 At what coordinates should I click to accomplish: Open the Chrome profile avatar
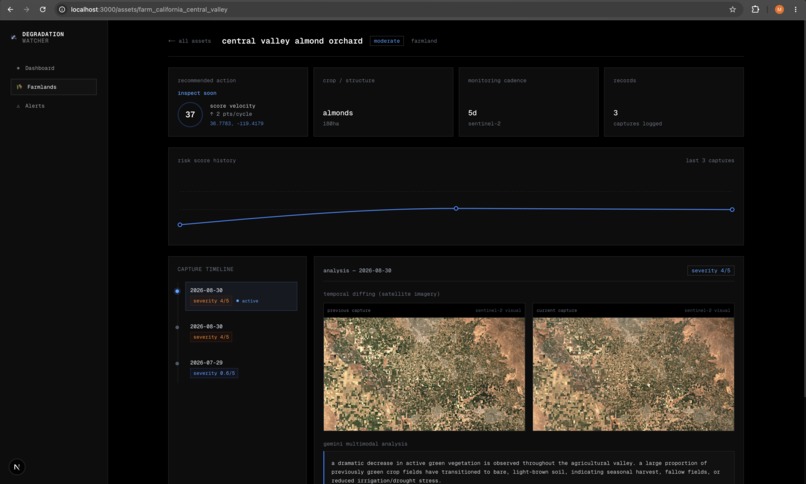(x=779, y=9)
